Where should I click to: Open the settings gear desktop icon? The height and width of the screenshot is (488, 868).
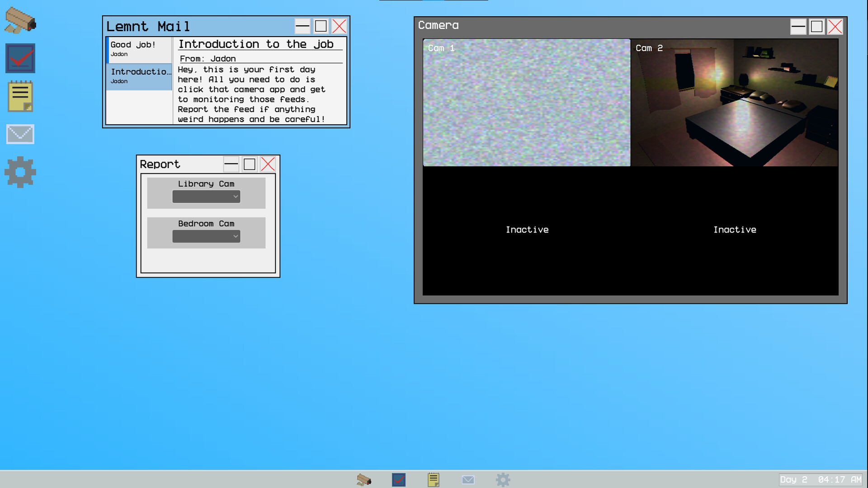[x=20, y=172]
